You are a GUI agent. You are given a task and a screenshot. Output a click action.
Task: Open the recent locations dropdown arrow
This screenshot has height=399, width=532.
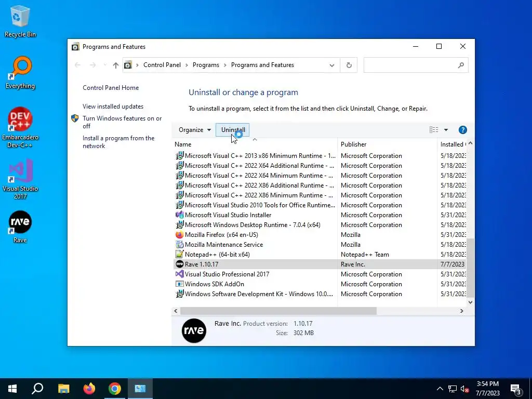click(105, 65)
